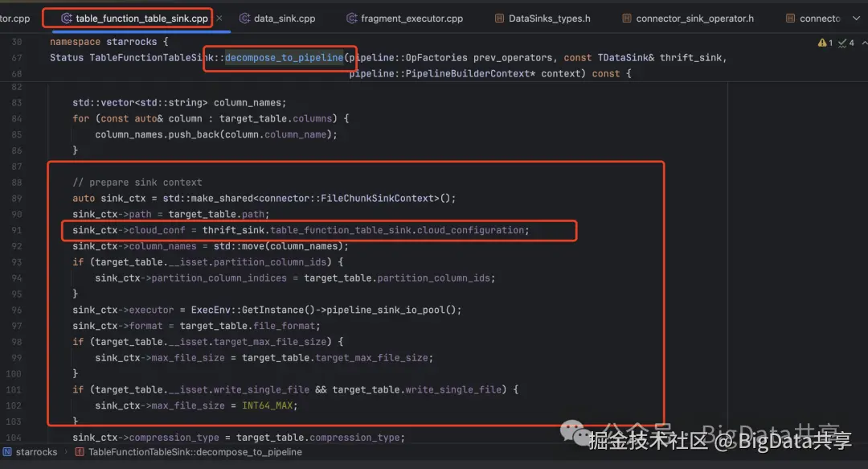Open the partially visible 'tor.cpp' tab
This screenshot has height=469, width=868.
click(x=15, y=19)
